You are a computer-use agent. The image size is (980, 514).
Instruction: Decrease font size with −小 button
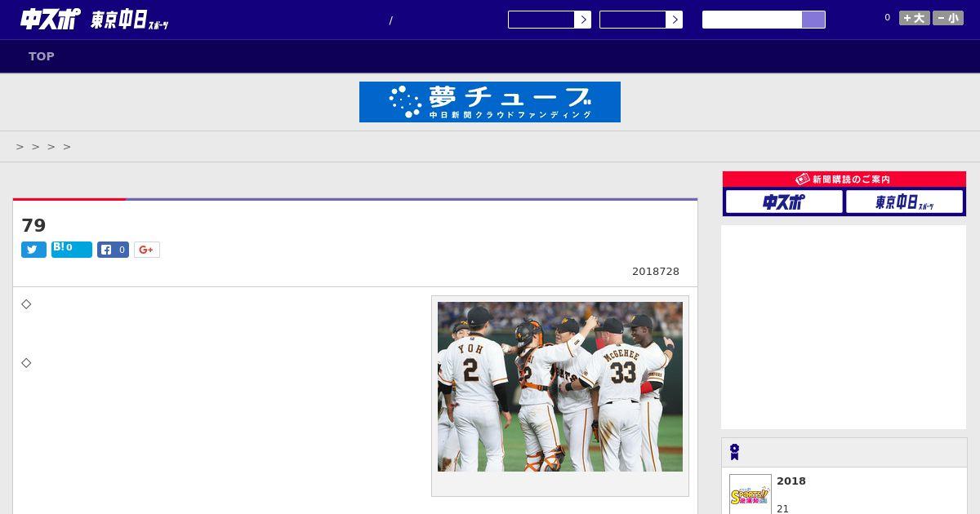(948, 18)
